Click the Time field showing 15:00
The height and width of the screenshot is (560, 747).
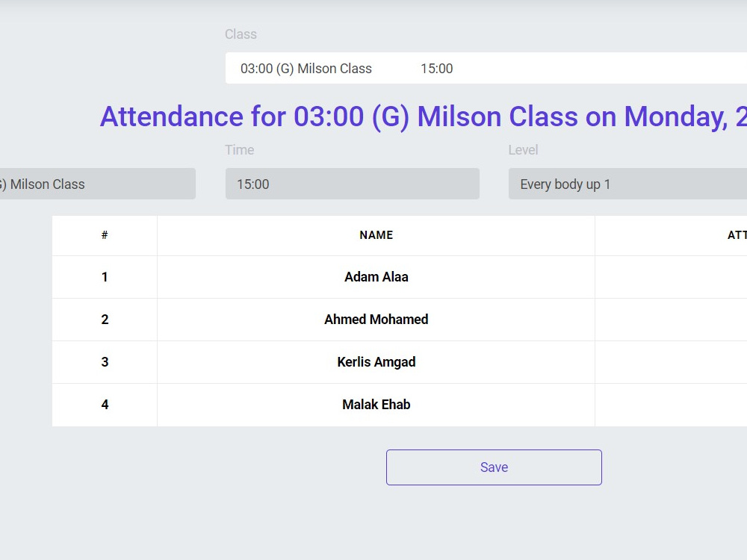[x=352, y=184]
